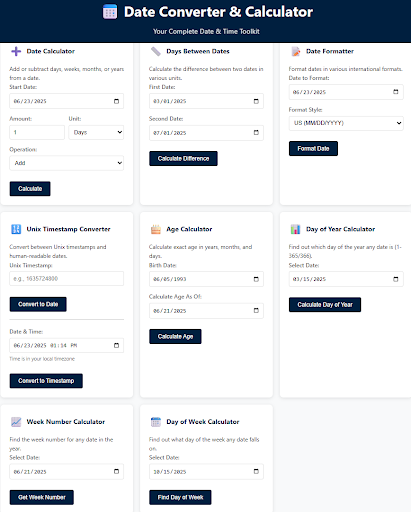411x512 pixels.
Task: Click the Amount number field
Action: tap(37, 132)
